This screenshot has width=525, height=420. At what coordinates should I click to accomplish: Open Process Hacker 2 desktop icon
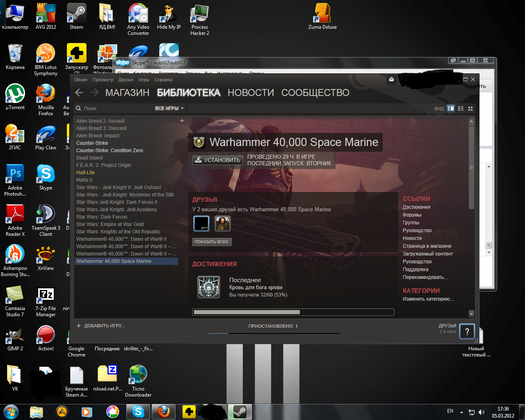click(200, 19)
